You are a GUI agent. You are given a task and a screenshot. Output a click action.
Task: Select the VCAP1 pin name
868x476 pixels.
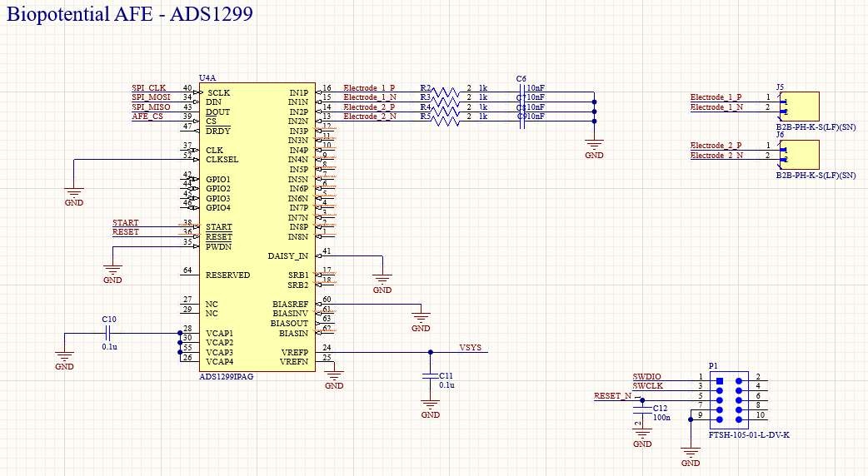(219, 334)
